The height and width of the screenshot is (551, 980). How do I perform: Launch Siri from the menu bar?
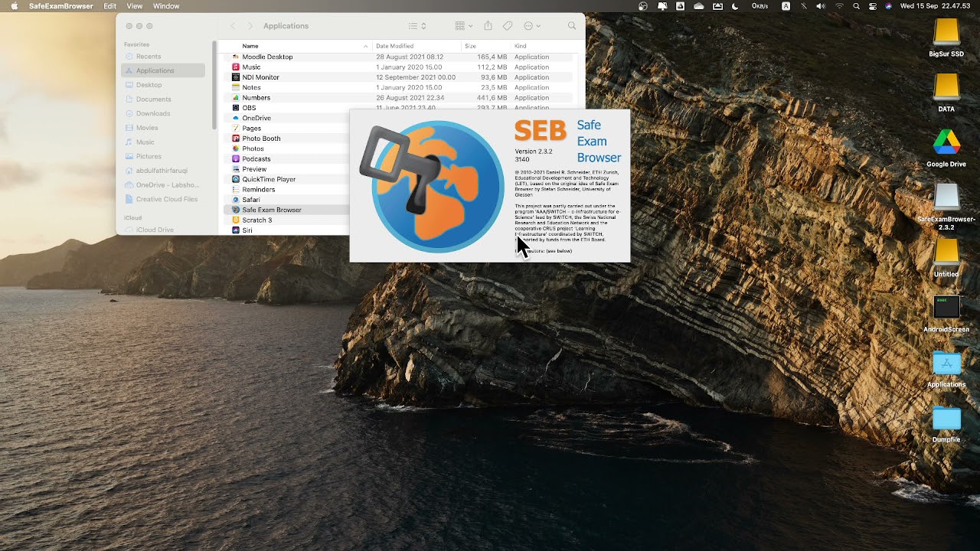pyautogui.click(x=888, y=6)
